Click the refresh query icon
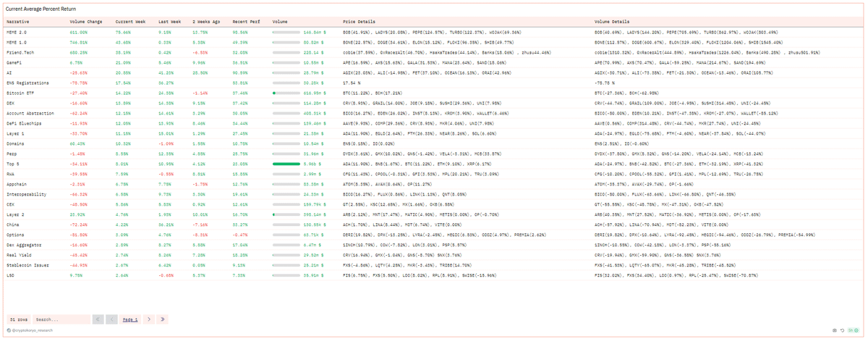Screen dimensions: 868x339 [x=843, y=330]
